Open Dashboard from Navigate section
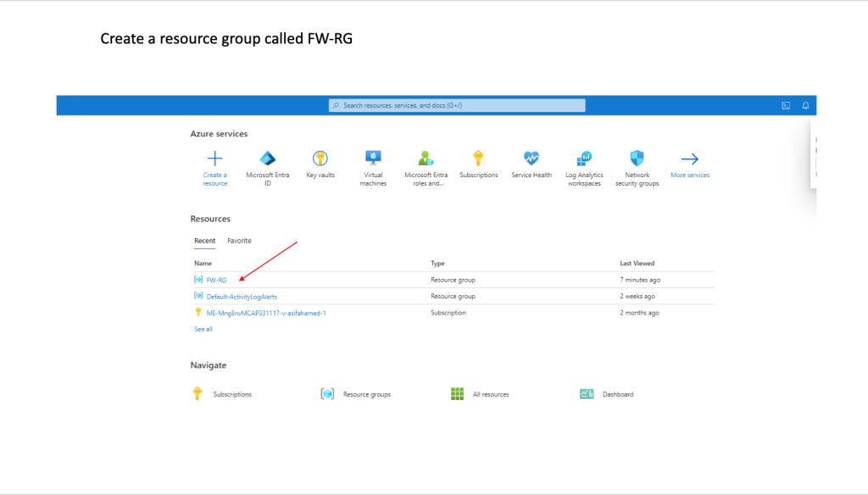Screen dimensions: 868x495 (617, 394)
